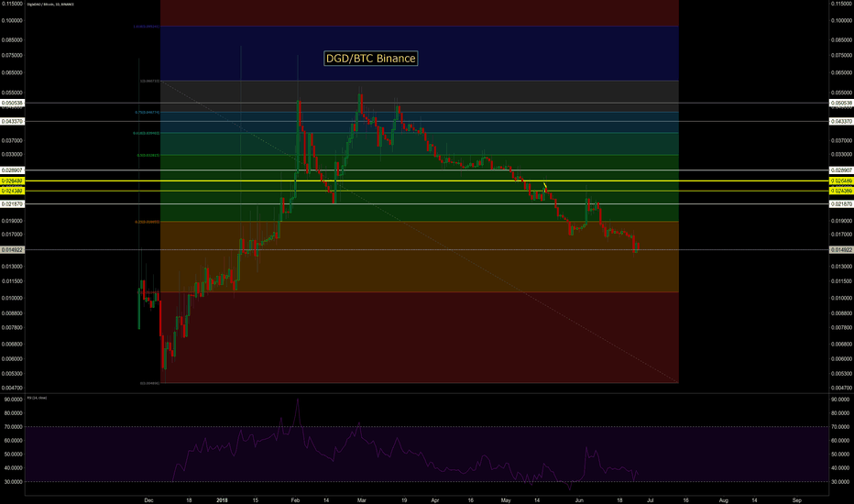Image resolution: width=854 pixels, height=504 pixels.
Task: Click the 15 date label on the time axis
Action: (x=256, y=500)
